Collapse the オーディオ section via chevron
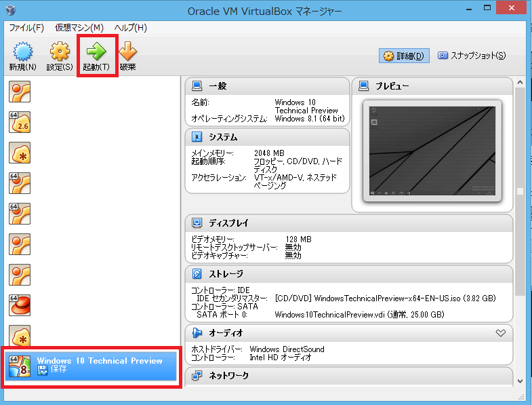The width and height of the screenshot is (532, 405). click(500, 333)
